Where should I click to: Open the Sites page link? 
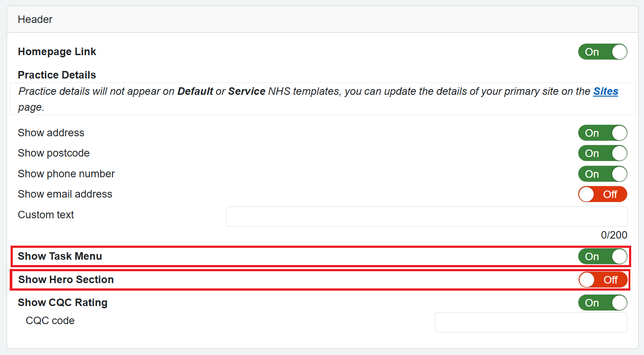coord(606,91)
